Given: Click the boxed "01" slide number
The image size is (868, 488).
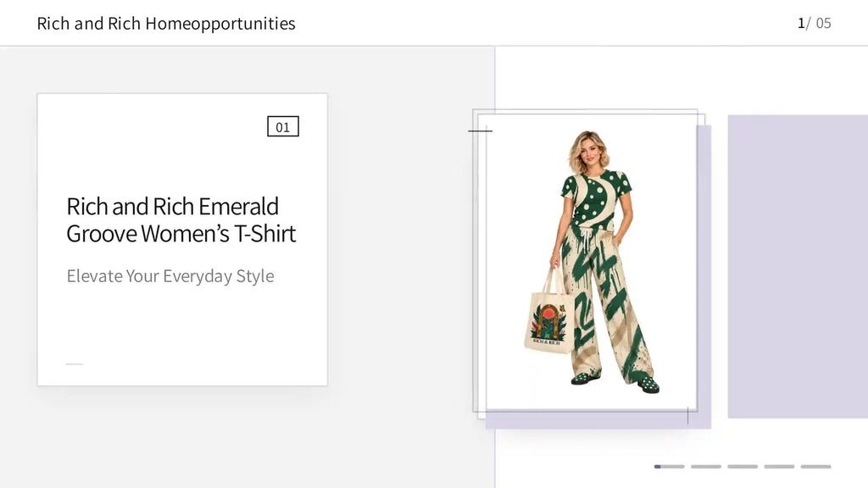Looking at the screenshot, I should pyautogui.click(x=283, y=127).
